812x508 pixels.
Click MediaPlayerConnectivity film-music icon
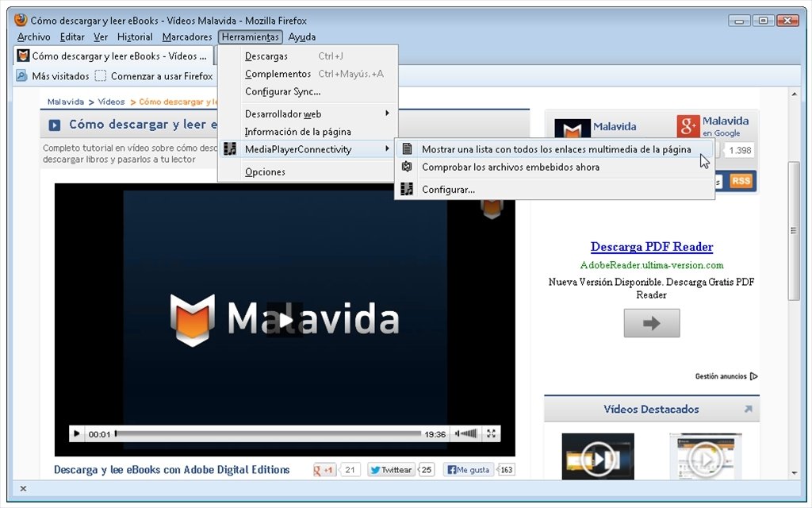[230, 149]
